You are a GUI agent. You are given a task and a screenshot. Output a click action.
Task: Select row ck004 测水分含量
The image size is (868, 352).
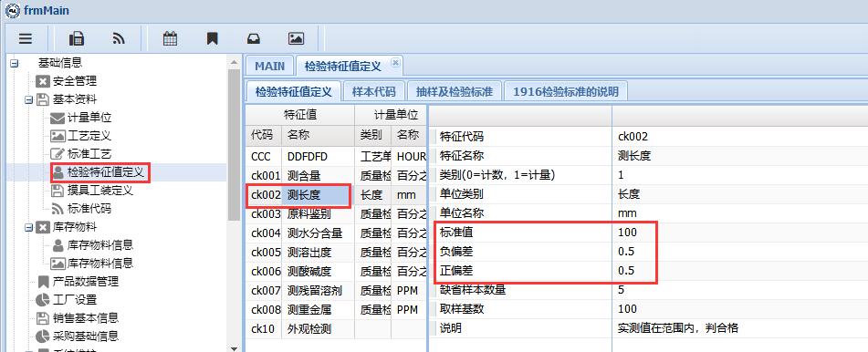(x=336, y=233)
